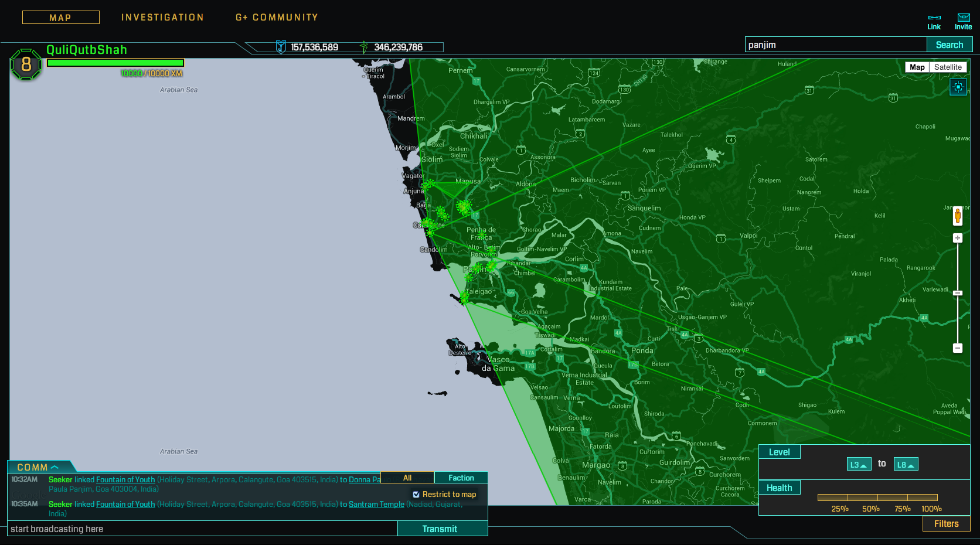Click the Chikhali label on the map
Viewport: 980px width, 545px height.
(x=474, y=136)
